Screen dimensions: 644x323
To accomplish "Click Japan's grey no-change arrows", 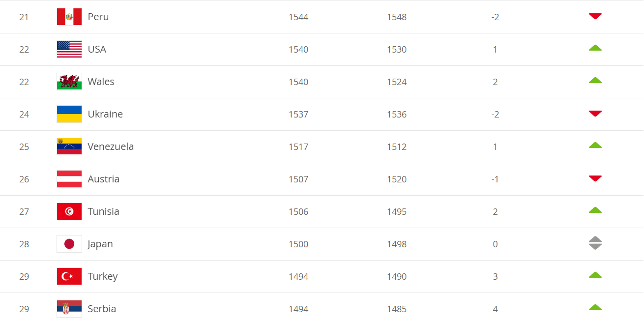I will tap(595, 243).
